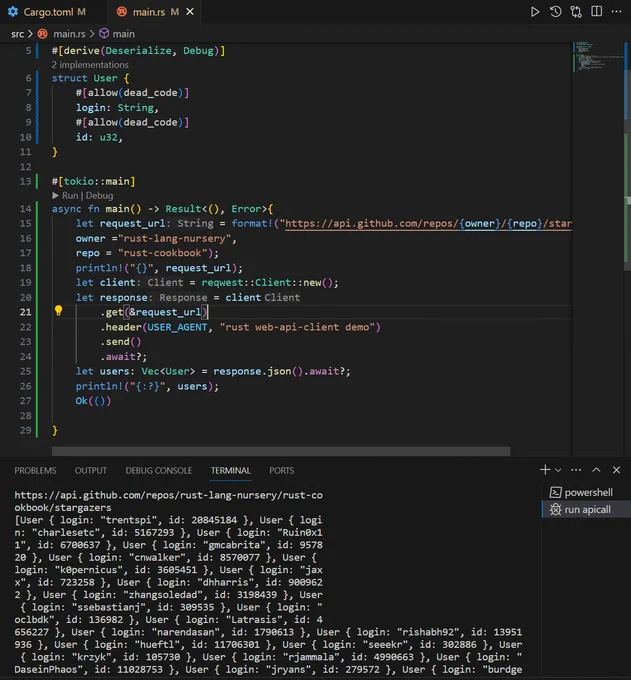Click the USER_AGENT constant on line 22
The image size is (631, 680).
[177, 327]
